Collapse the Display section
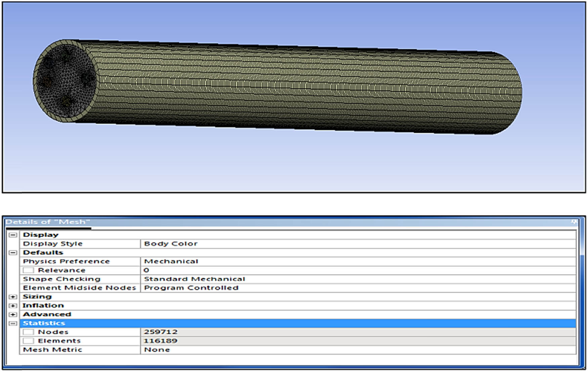This screenshot has height=372, width=588. [13, 234]
